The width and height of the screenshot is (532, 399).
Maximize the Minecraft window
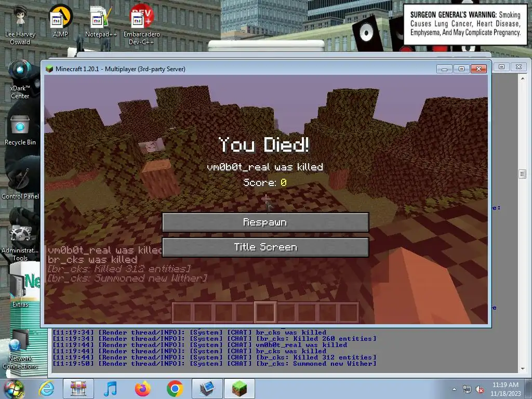coord(461,69)
